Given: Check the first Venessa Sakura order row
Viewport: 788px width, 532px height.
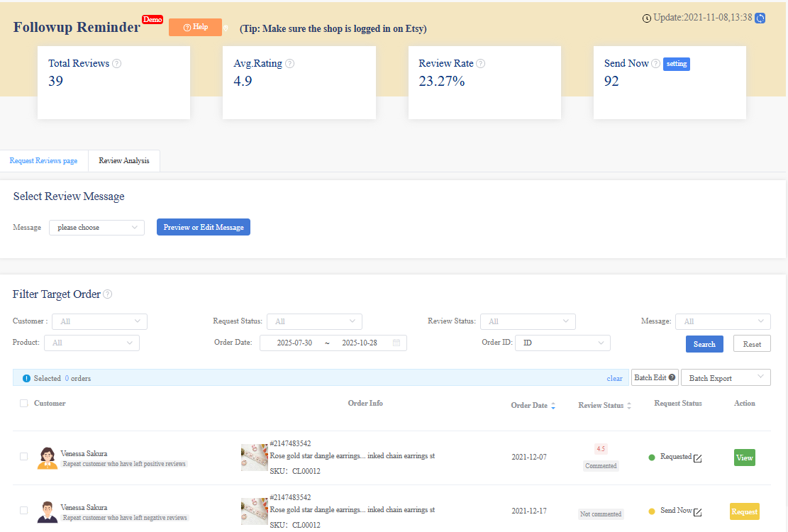Looking at the screenshot, I should pos(23,457).
